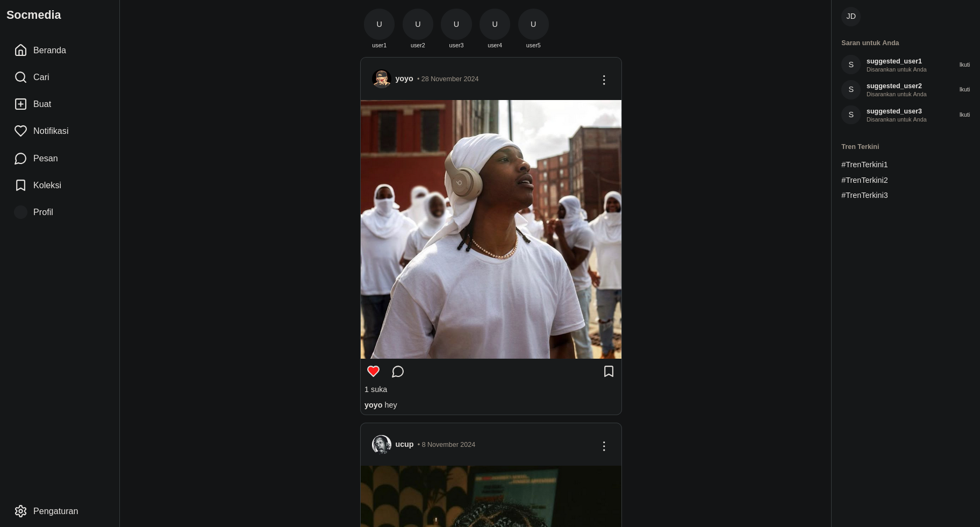Viewport: 980px width, 527px height.
Task: Open Koleksi via the bookmark icon
Action: click(x=20, y=185)
